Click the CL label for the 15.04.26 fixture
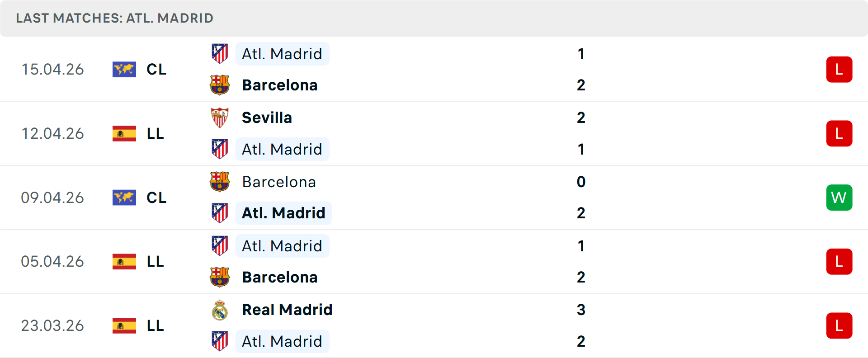The width and height of the screenshot is (868, 358). (156, 69)
